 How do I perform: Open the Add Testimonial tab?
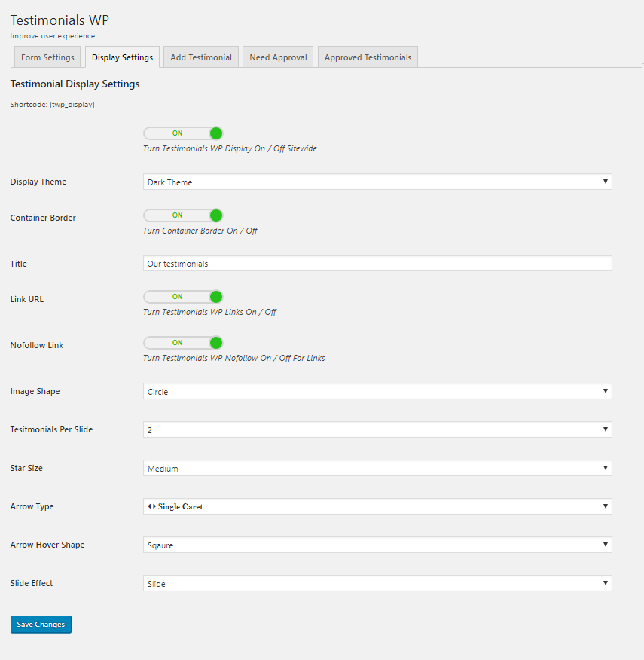tap(201, 57)
